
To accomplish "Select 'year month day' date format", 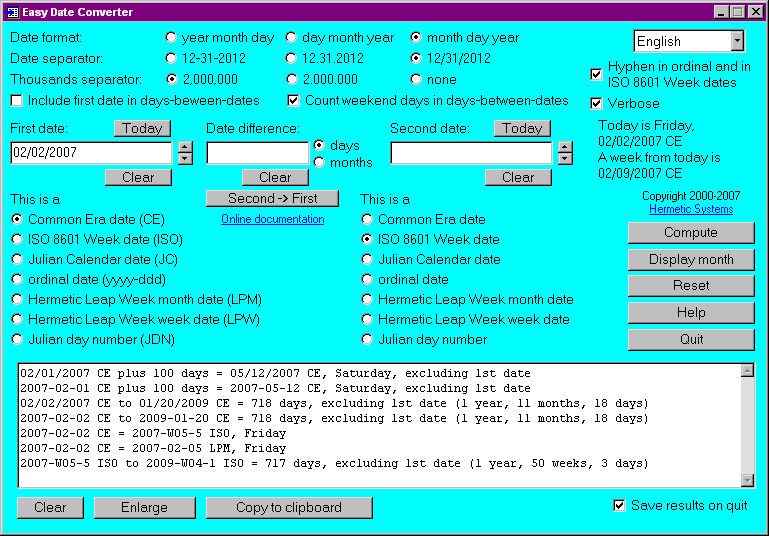I will click(171, 37).
